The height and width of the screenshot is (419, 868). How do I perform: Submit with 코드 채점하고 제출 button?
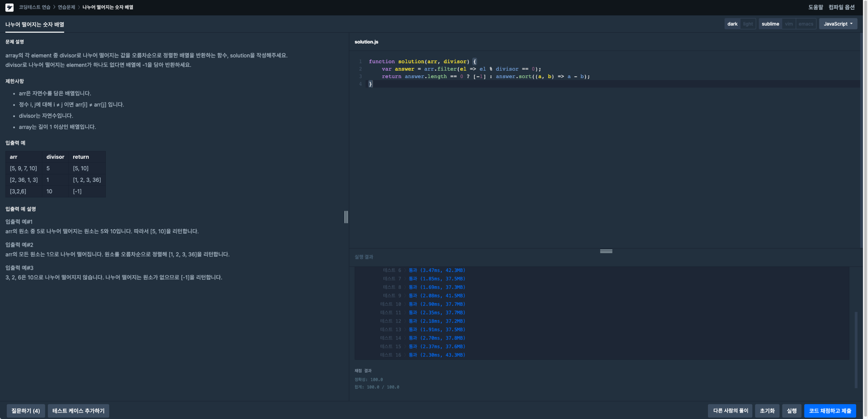coord(830,411)
